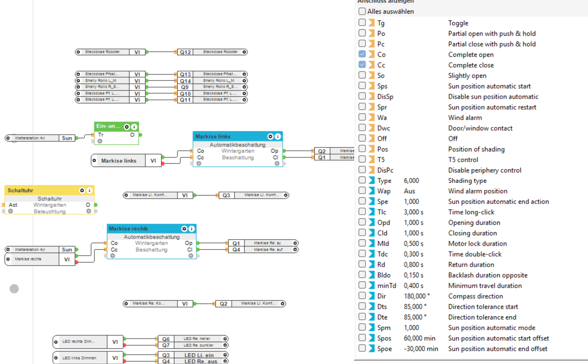Expand inputs with plus on Markise links block
The width and height of the screenshot is (588, 364).
(x=199, y=164)
